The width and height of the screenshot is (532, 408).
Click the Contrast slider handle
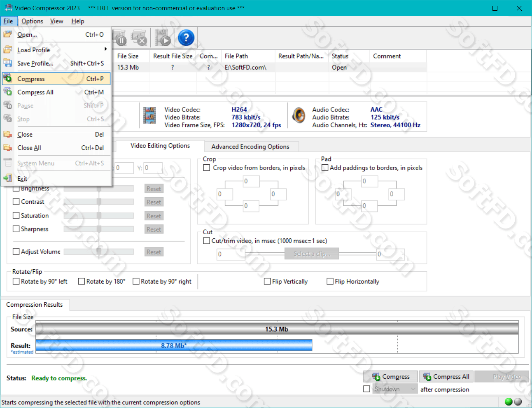(x=99, y=202)
